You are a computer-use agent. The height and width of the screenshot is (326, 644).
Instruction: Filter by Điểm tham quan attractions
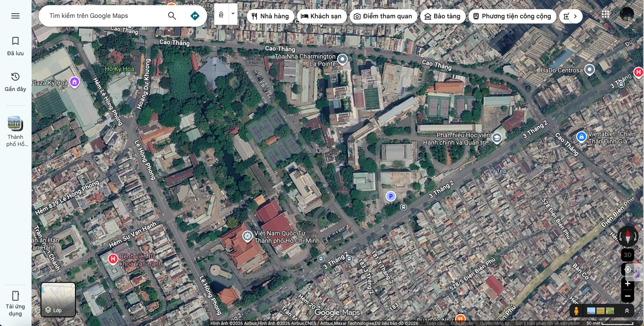(383, 16)
